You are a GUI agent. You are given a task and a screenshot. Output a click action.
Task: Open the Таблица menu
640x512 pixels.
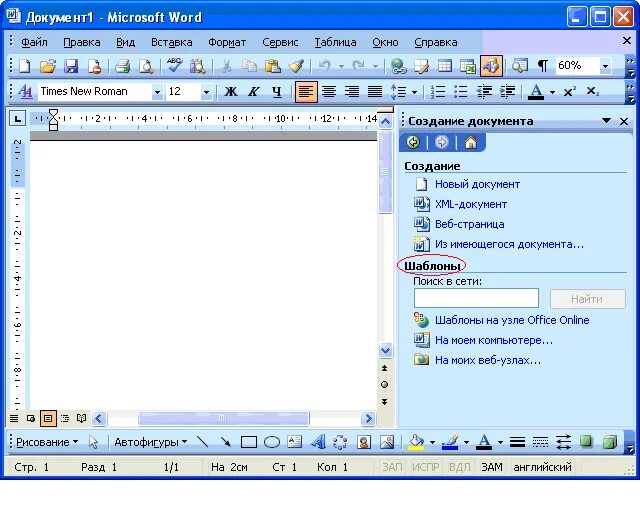pos(335,42)
